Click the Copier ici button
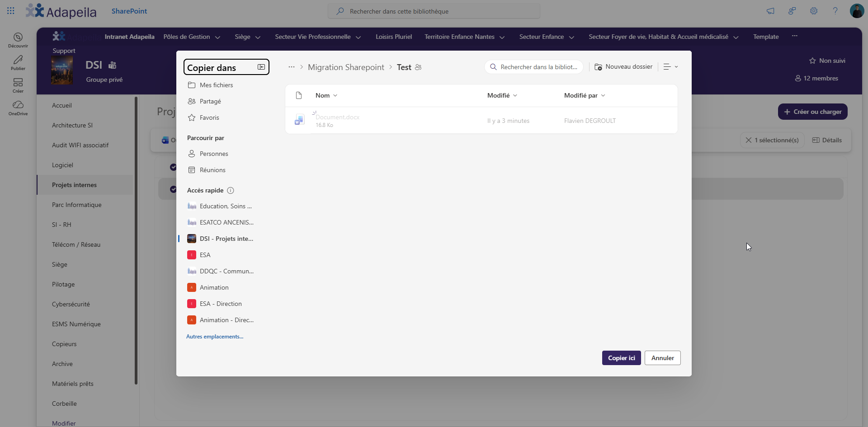Screen dimensions: 868x427 click(621, 358)
